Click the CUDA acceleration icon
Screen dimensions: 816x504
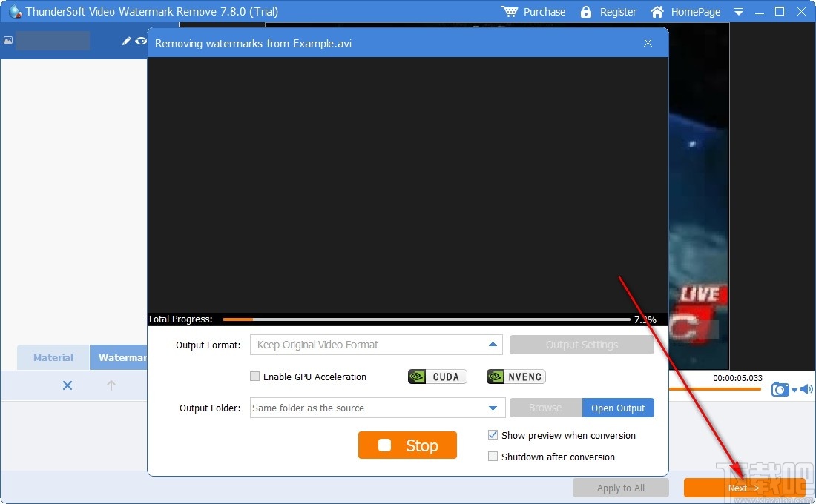437,377
